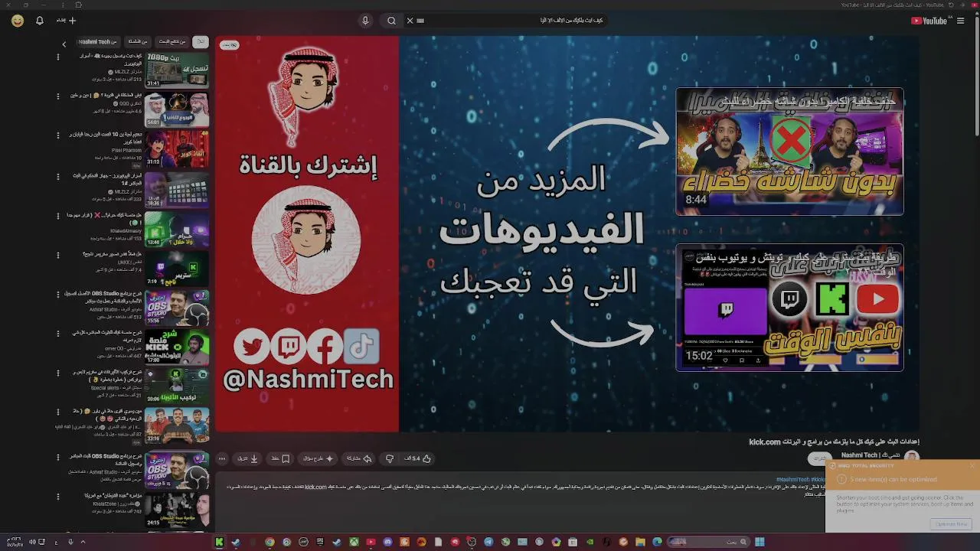980x551 pixels.
Task: Open the NVIDIA icon on taskbar
Action: (590, 542)
